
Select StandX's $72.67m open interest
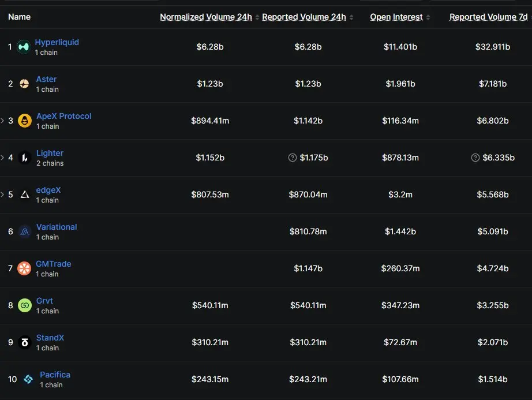pyautogui.click(x=400, y=343)
